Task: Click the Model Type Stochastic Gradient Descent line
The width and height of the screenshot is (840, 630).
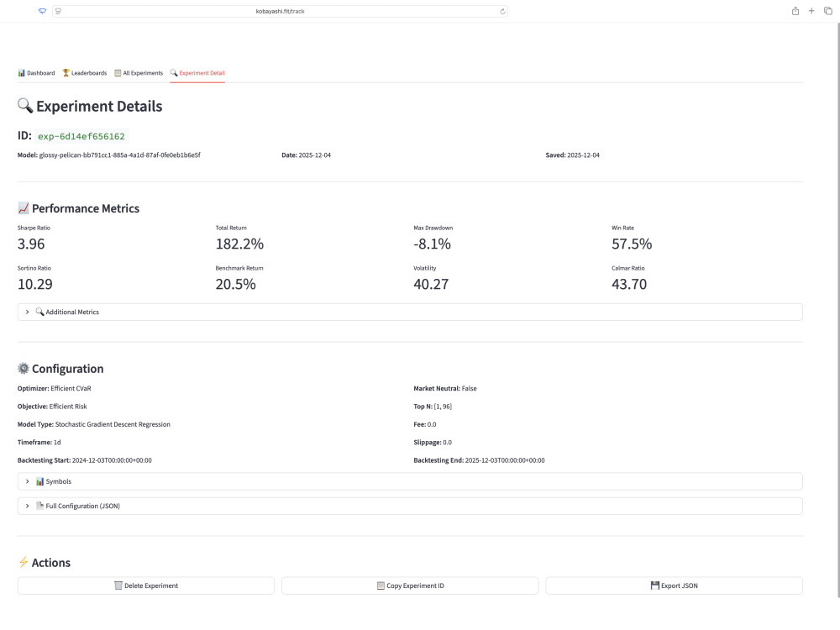Action: [94, 424]
